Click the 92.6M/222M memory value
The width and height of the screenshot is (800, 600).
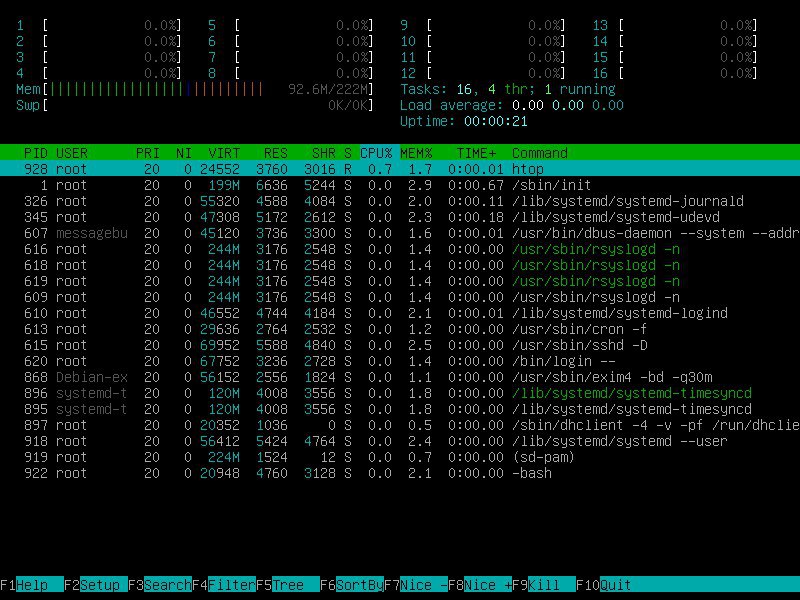click(x=328, y=89)
